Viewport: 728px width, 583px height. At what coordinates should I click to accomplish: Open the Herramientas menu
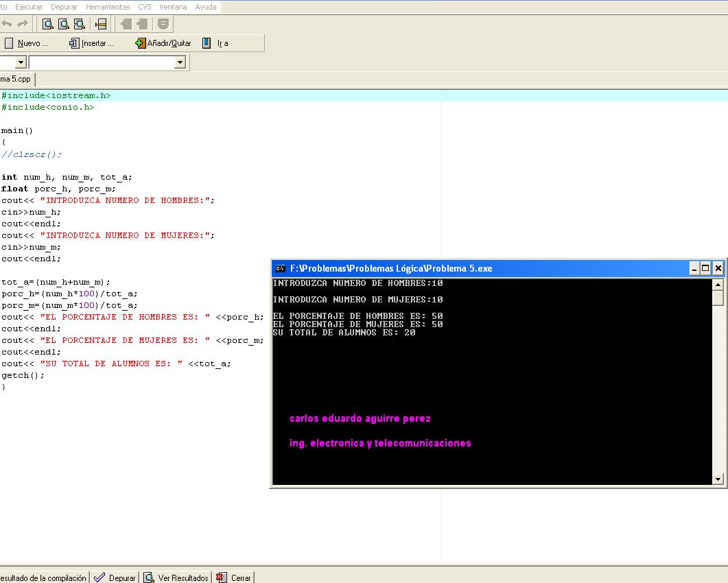(108, 7)
